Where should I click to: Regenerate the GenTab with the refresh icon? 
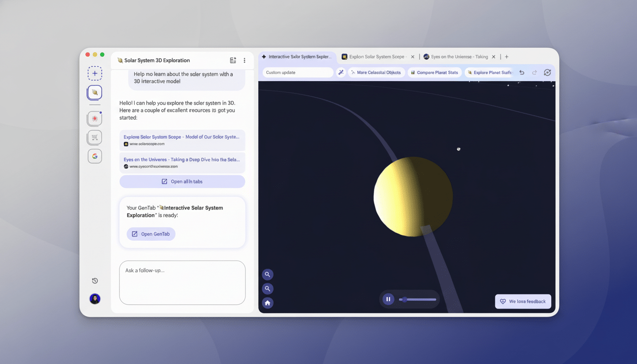pos(547,72)
